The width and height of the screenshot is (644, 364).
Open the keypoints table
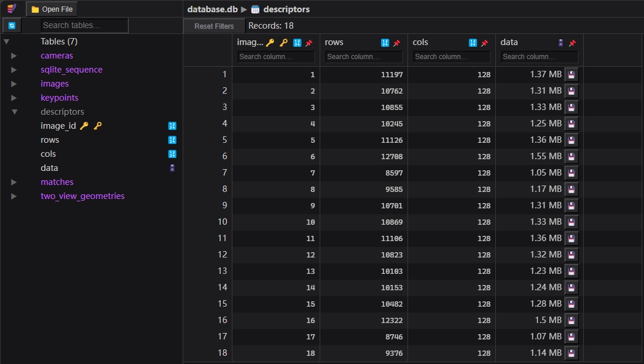pos(59,98)
